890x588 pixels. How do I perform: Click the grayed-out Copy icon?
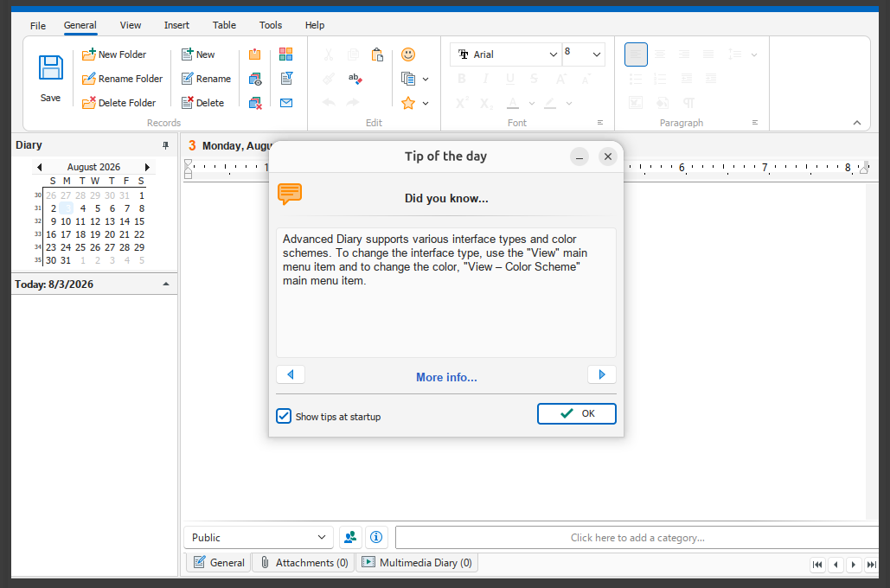coord(353,54)
